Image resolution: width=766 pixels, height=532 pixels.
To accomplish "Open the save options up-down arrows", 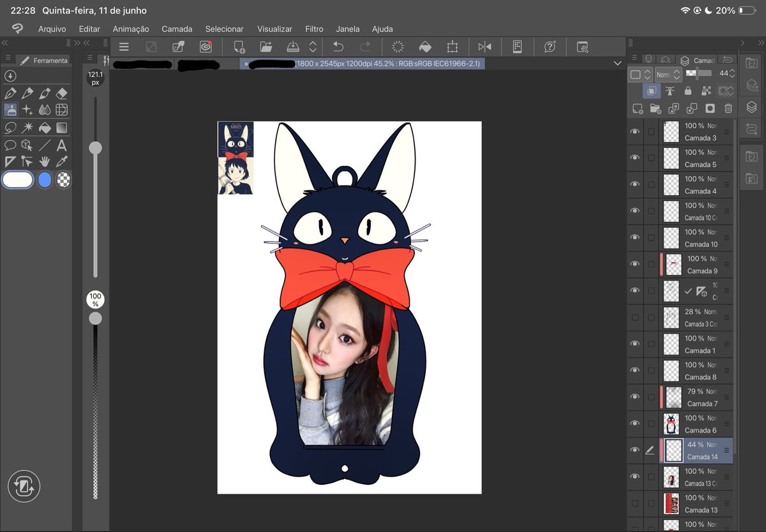I will [313, 47].
